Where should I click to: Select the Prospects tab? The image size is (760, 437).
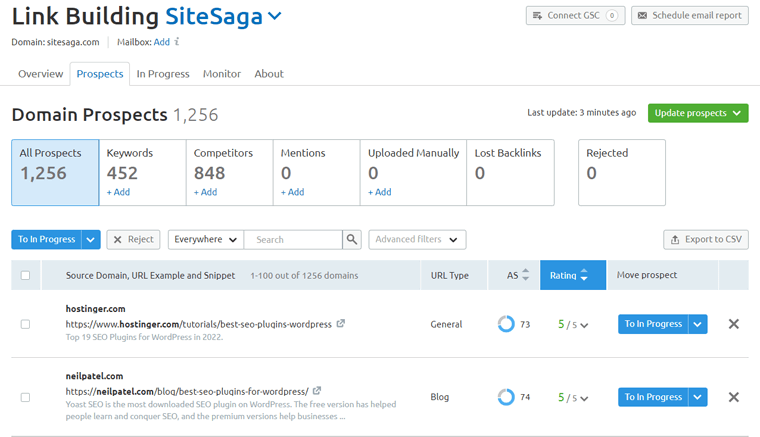(100, 74)
